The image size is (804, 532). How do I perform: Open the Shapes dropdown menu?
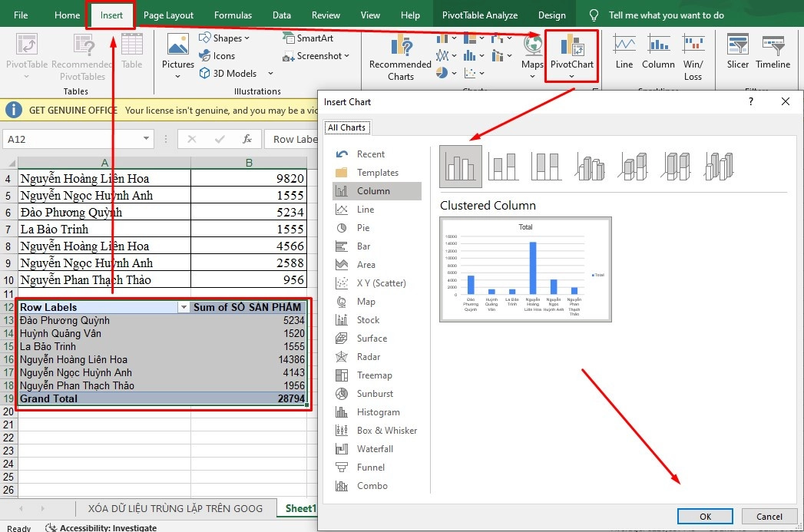pos(224,38)
